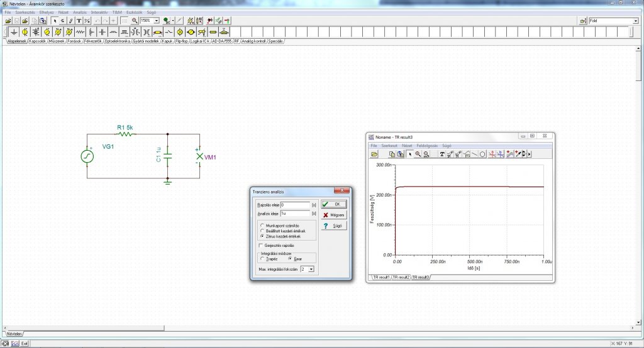Image resolution: width=644 pixels, height=348 pixels.
Task: Select the battery component icon
Action: (x=36, y=32)
